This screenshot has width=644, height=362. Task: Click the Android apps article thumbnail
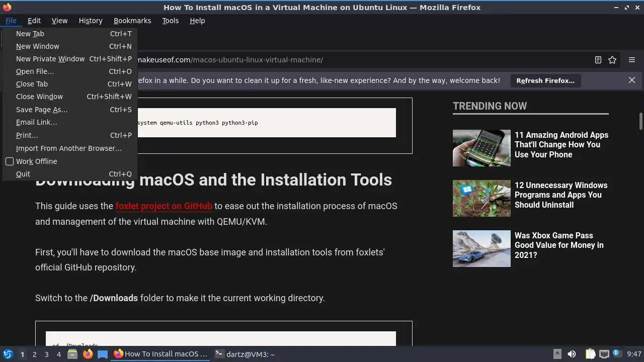click(x=481, y=148)
